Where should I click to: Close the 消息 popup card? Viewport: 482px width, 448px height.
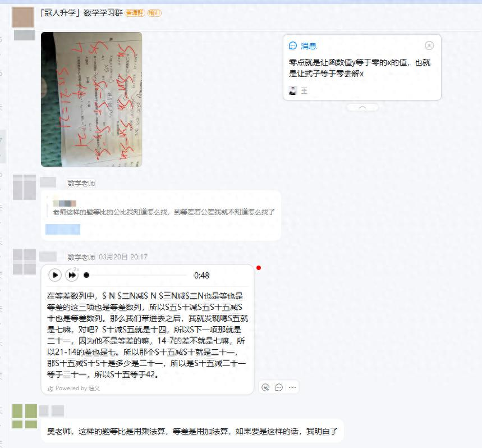tap(429, 45)
